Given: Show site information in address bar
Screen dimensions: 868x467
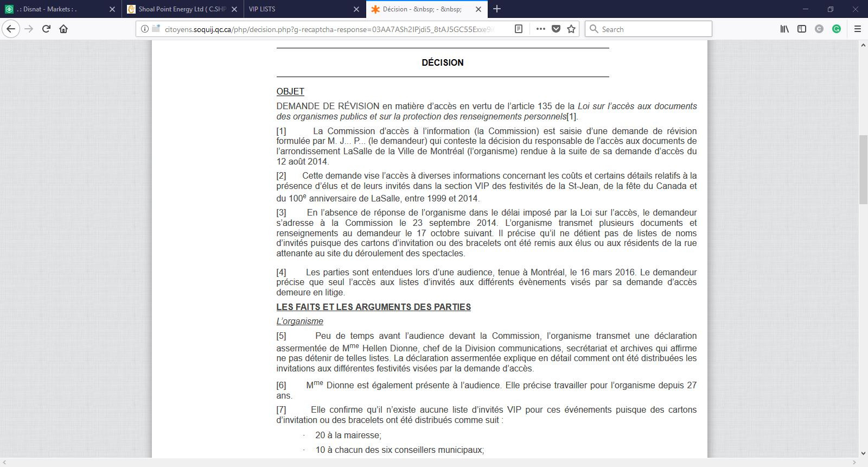Looking at the screenshot, I should (144, 29).
